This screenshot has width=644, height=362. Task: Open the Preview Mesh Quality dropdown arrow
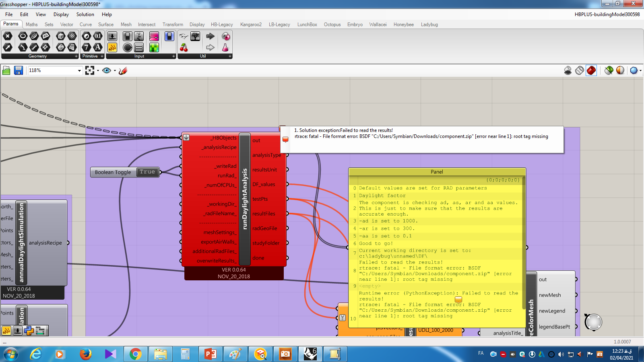coord(640,71)
